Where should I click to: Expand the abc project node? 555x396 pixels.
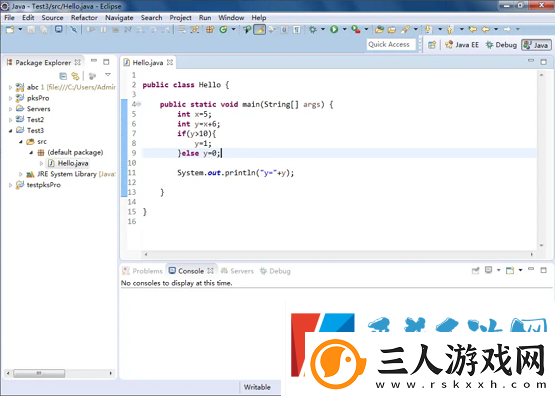click(x=10, y=87)
